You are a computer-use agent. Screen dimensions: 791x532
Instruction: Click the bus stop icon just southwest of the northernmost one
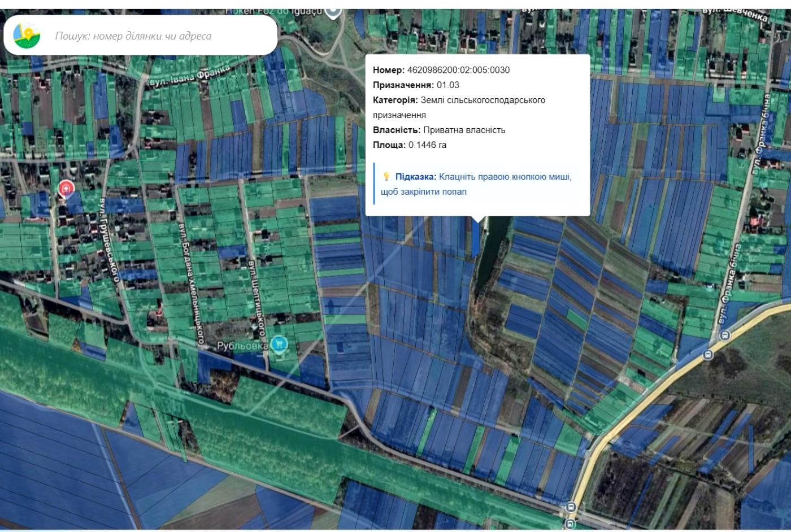click(x=707, y=355)
